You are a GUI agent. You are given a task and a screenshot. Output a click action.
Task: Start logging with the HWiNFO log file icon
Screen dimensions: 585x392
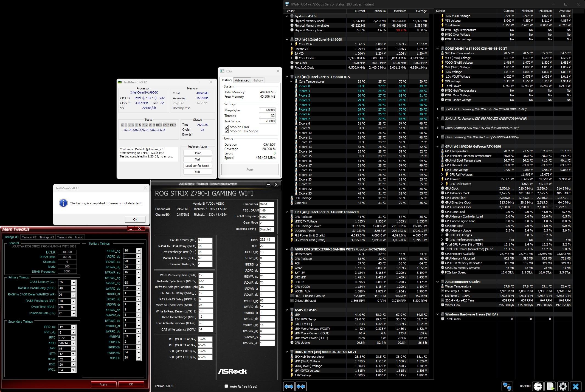(550, 386)
